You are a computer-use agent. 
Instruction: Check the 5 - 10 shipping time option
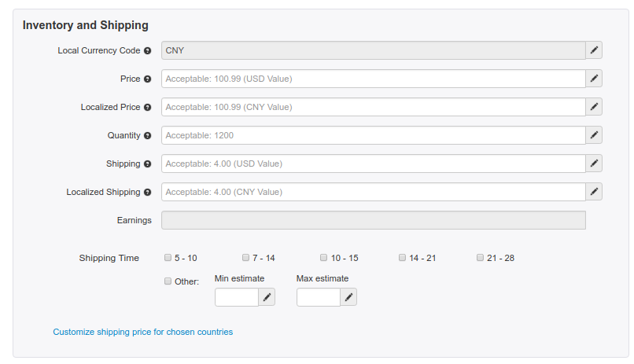click(168, 257)
